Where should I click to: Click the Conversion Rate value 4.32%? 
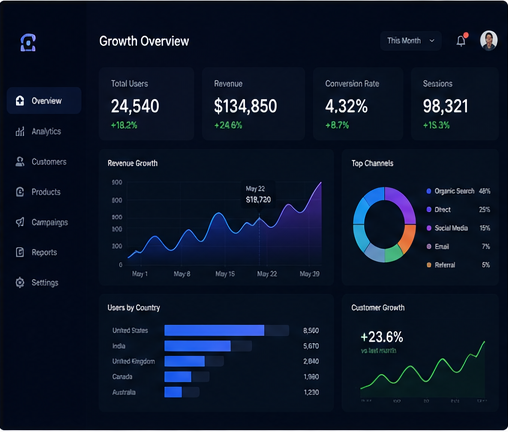point(346,106)
